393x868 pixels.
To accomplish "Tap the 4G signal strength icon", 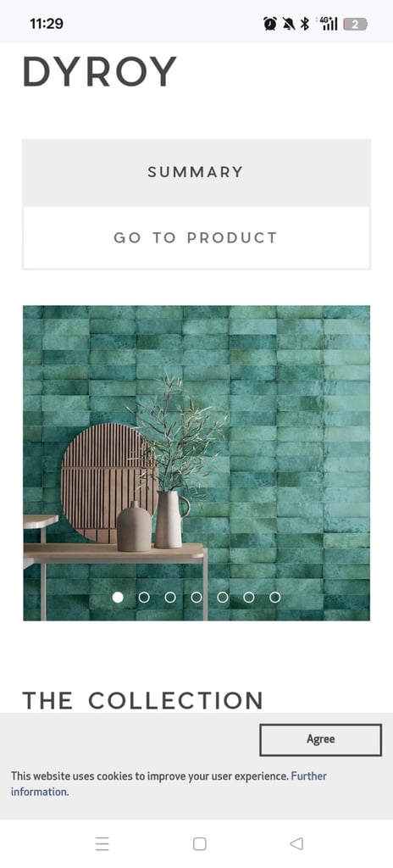I will coord(327,24).
